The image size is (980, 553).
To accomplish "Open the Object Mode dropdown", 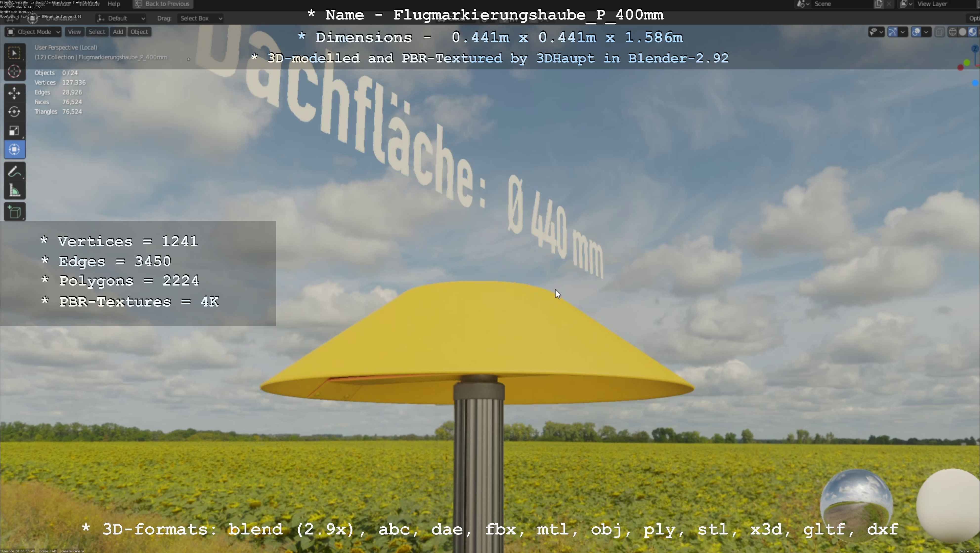I will point(33,32).
